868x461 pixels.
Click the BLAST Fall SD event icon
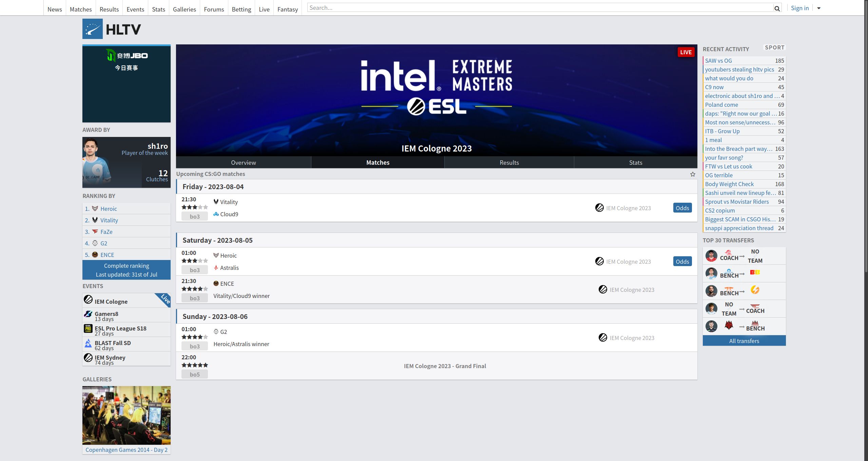88,343
